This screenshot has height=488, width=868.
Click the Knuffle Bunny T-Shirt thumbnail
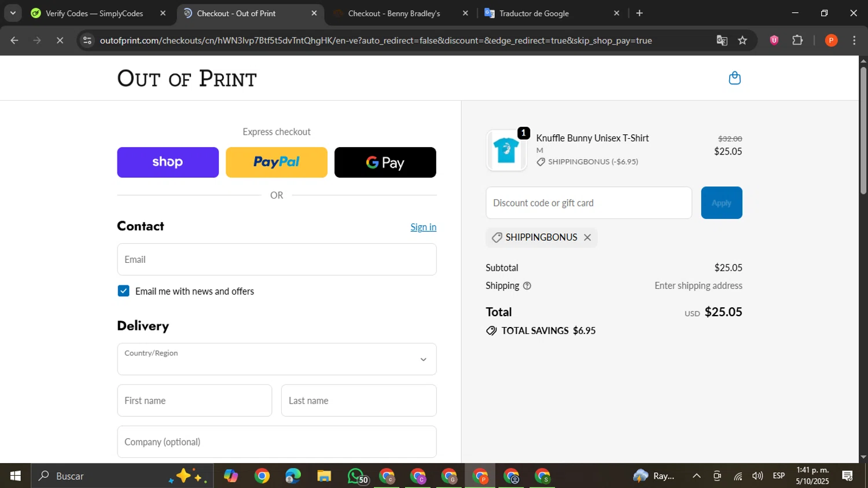point(506,151)
